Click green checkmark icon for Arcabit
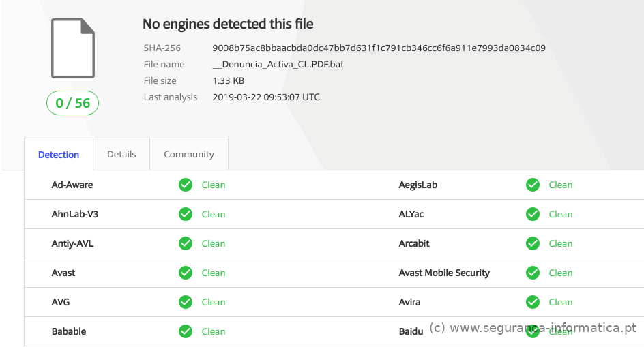Screen dimensions: 644x347 point(533,243)
